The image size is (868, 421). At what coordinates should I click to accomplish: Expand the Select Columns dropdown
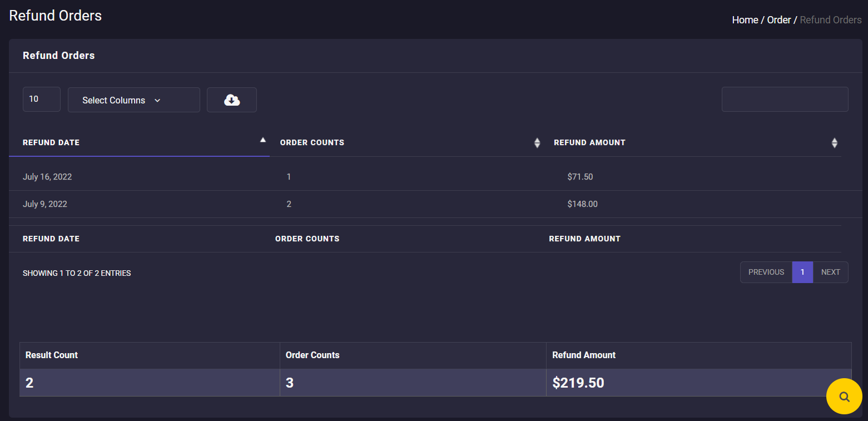pos(133,100)
